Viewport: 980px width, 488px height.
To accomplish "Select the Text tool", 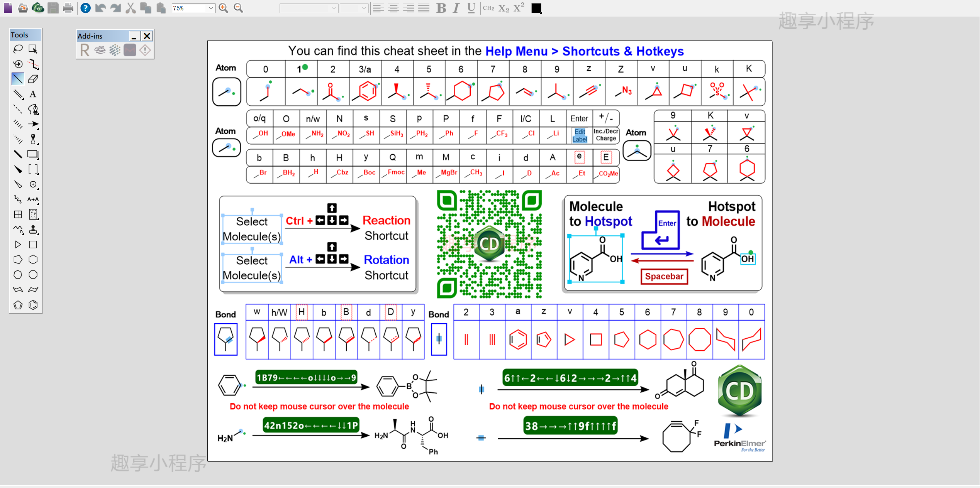I will click(33, 94).
